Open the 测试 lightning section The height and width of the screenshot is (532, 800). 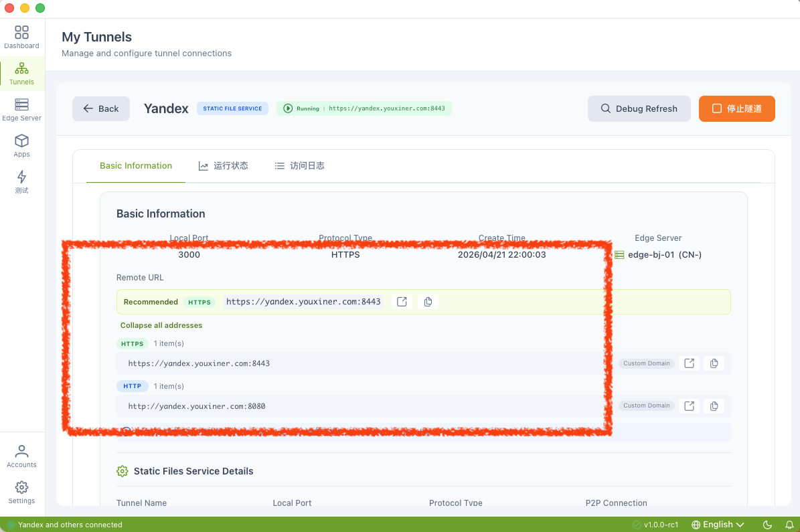pos(21,182)
